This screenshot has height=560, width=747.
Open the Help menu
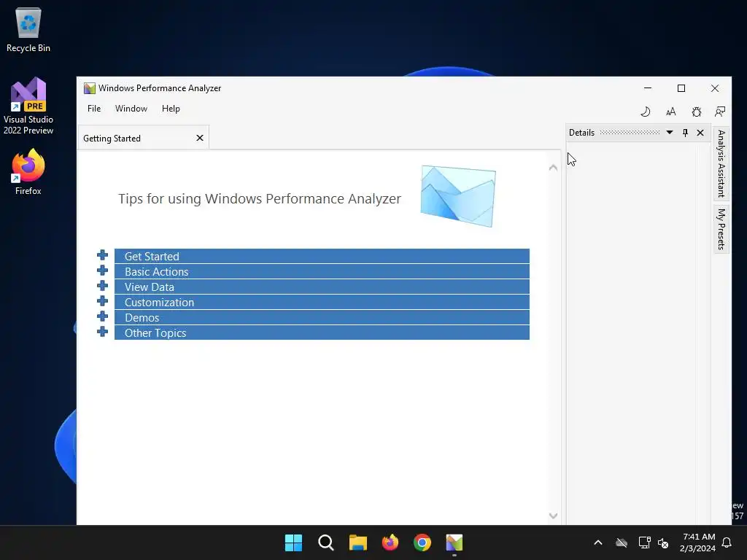click(171, 109)
